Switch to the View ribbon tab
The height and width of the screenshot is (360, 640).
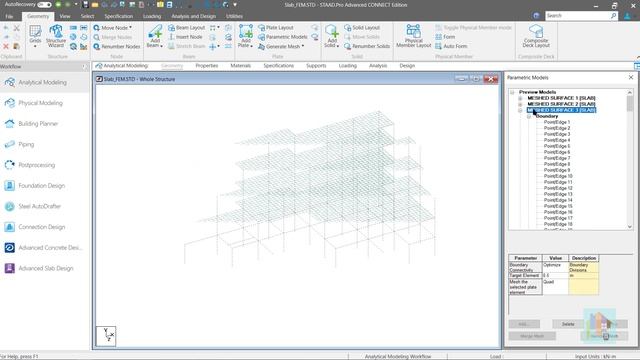pos(64,16)
